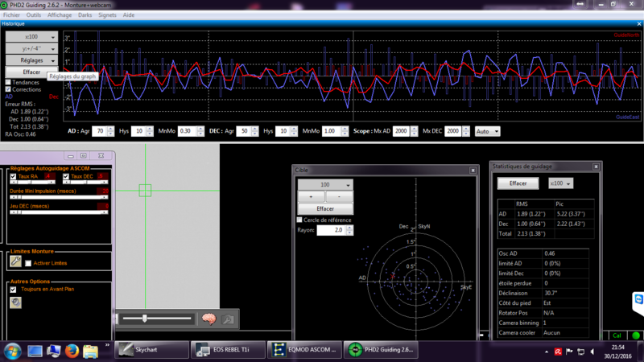This screenshot has width=644, height=362.
Task: Click the volume speaker tray icon
Action: pos(592,352)
